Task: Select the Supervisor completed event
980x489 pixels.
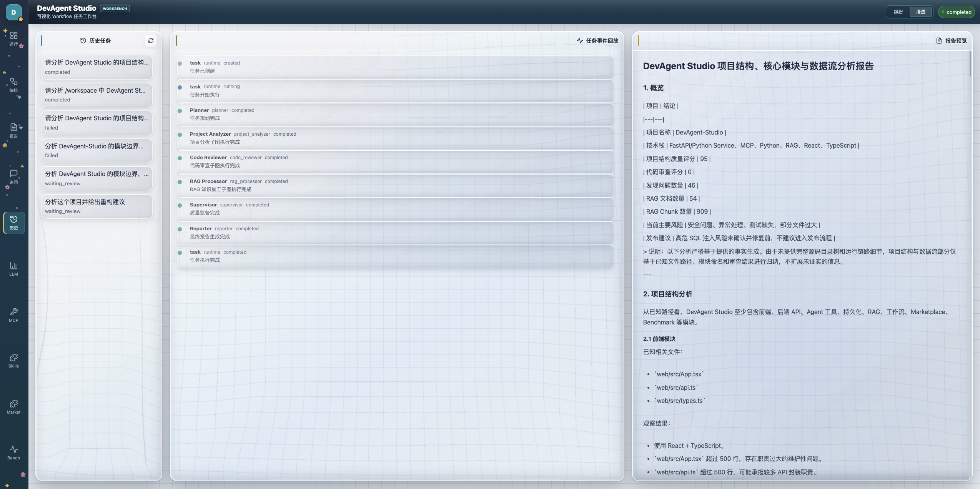Action: pos(395,209)
